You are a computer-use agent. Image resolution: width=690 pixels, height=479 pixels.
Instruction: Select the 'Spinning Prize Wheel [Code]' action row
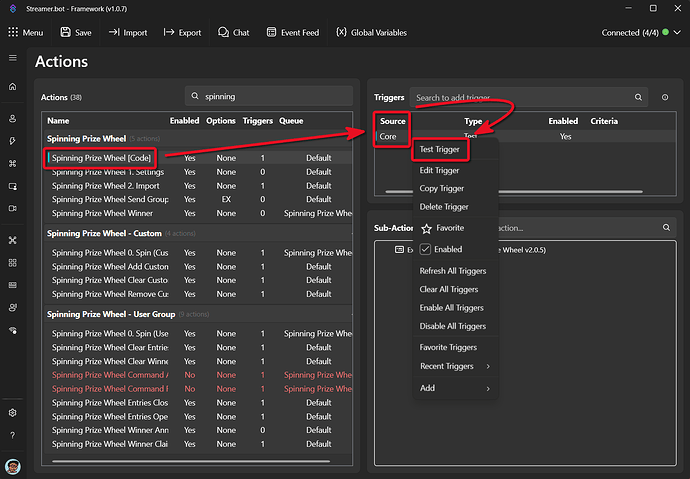click(198, 158)
